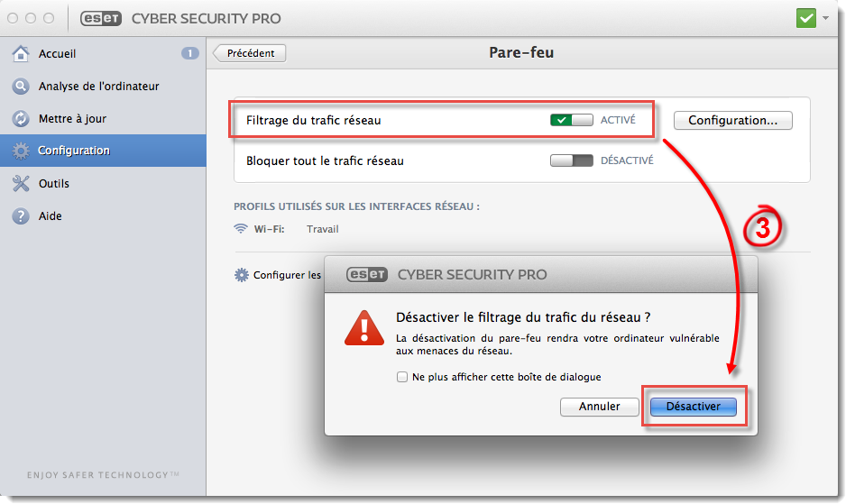Click the Aide question mark icon
The height and width of the screenshot is (504, 846).
coord(21,216)
